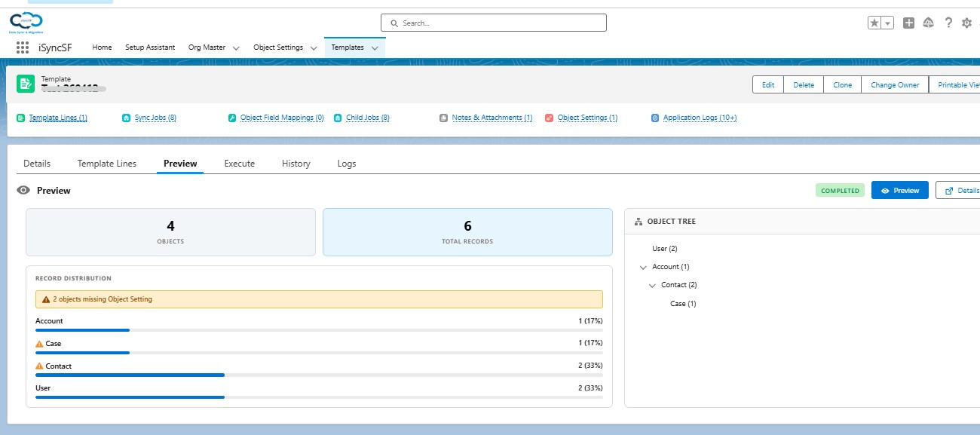Image resolution: width=980 pixels, height=435 pixels.
Task: Click the eye icon beside Preview heading
Action: coord(23,191)
